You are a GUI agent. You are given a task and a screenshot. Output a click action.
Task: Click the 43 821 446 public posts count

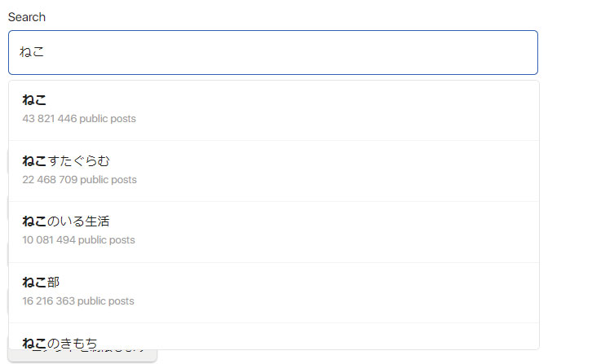tap(79, 119)
